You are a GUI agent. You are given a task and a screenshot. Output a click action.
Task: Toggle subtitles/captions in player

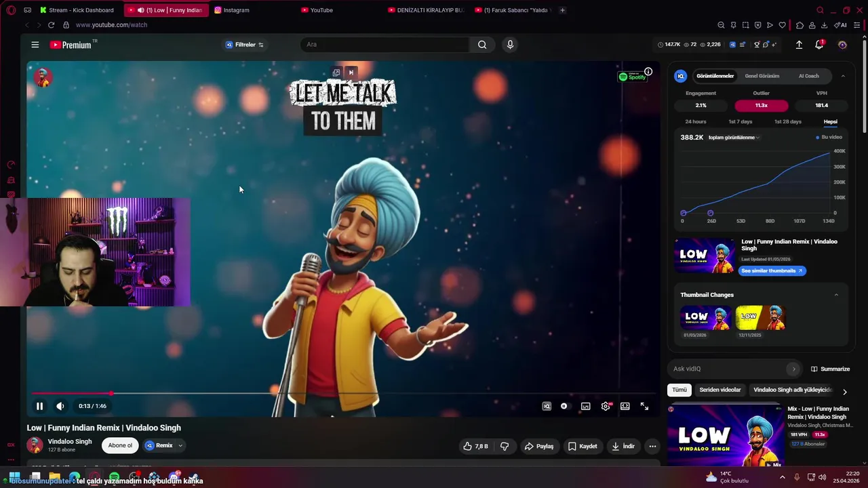[x=586, y=406]
